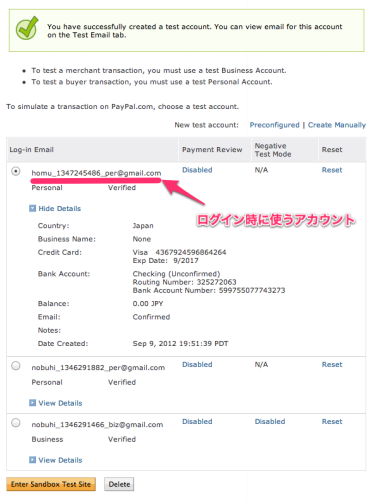Image resolution: width=370 pixels, height=500 pixels.
Task: Click the 0.00 JPY balance value
Action: coord(148,304)
